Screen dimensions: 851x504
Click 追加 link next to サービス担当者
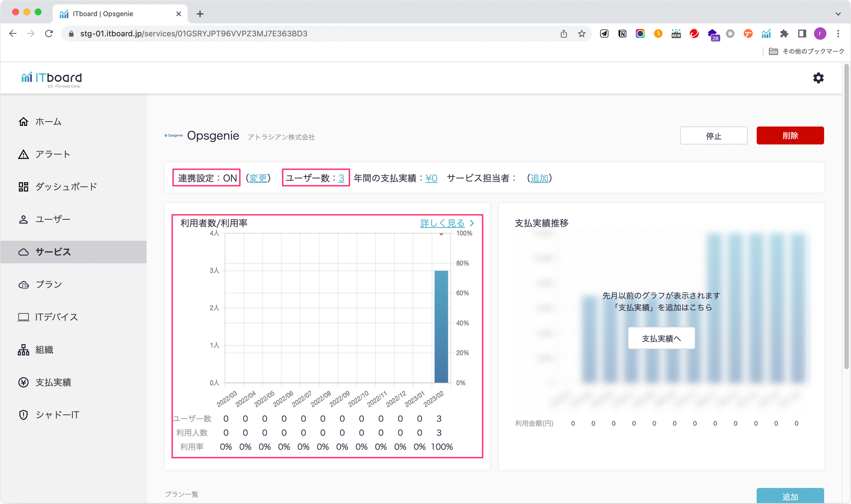click(x=539, y=178)
